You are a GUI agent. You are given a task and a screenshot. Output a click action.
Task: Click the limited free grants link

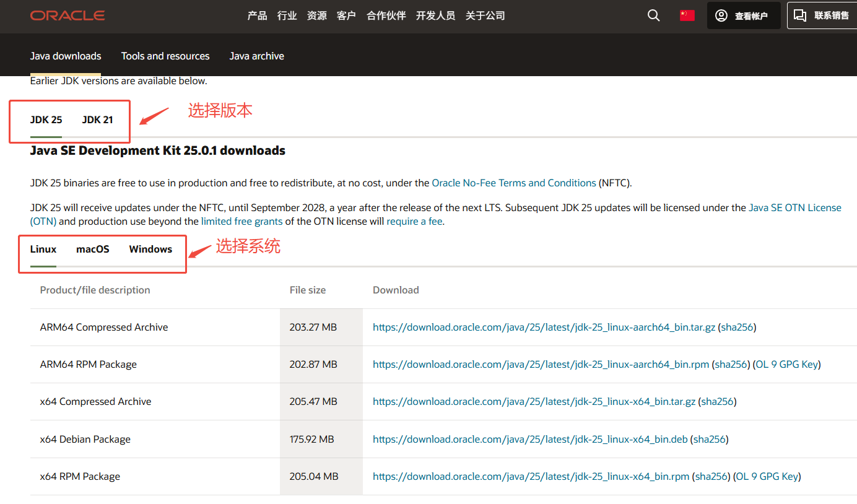point(242,221)
